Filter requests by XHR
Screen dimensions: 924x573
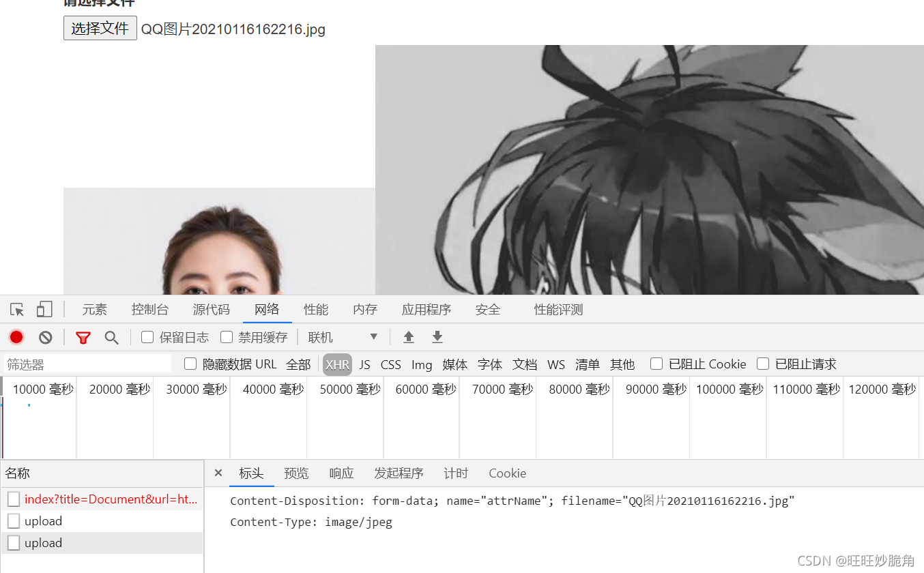337,364
